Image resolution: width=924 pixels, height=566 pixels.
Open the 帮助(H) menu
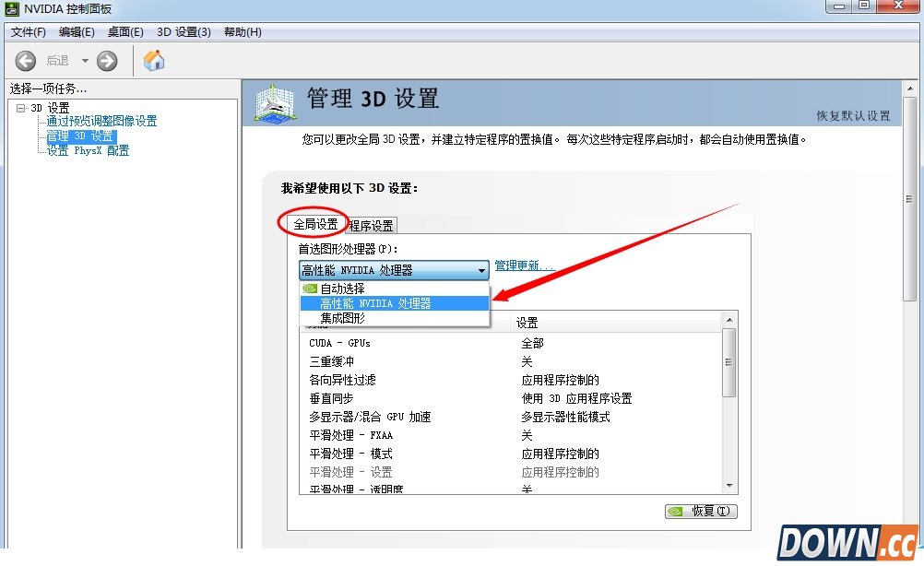tap(243, 31)
